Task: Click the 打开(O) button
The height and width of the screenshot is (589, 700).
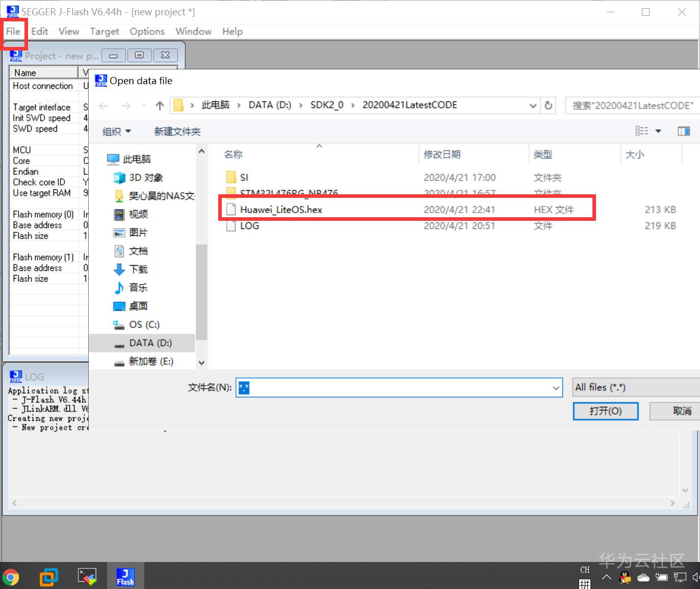Action: pyautogui.click(x=606, y=411)
